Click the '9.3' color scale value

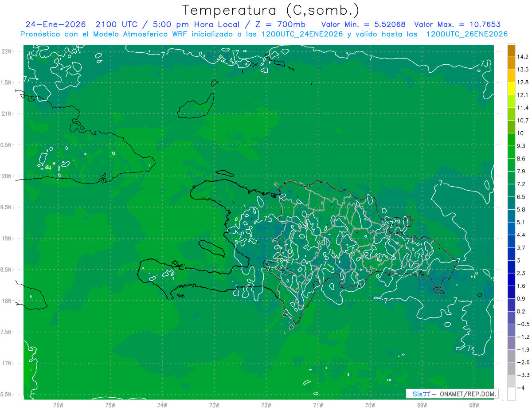point(521,146)
